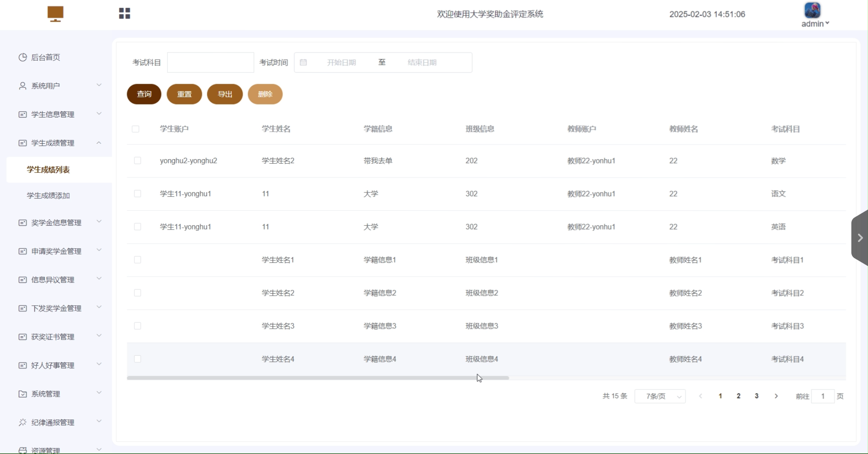
Task: Click the calendar icon in date range field
Action: [303, 62]
